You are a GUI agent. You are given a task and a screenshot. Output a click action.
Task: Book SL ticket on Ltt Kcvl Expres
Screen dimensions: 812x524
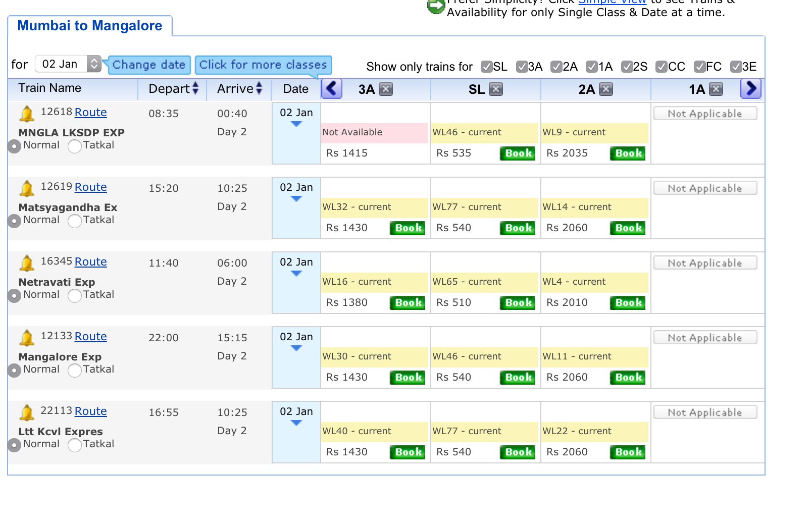518,452
